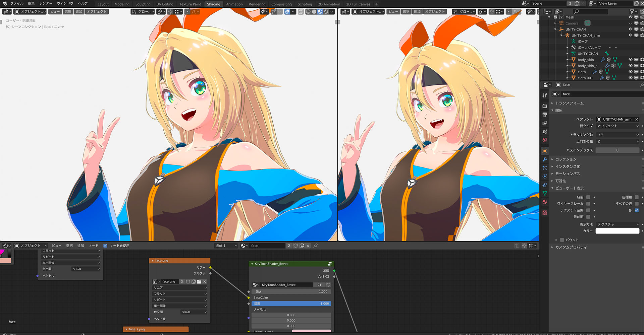Click 追加 menu in left viewport header

point(79,12)
